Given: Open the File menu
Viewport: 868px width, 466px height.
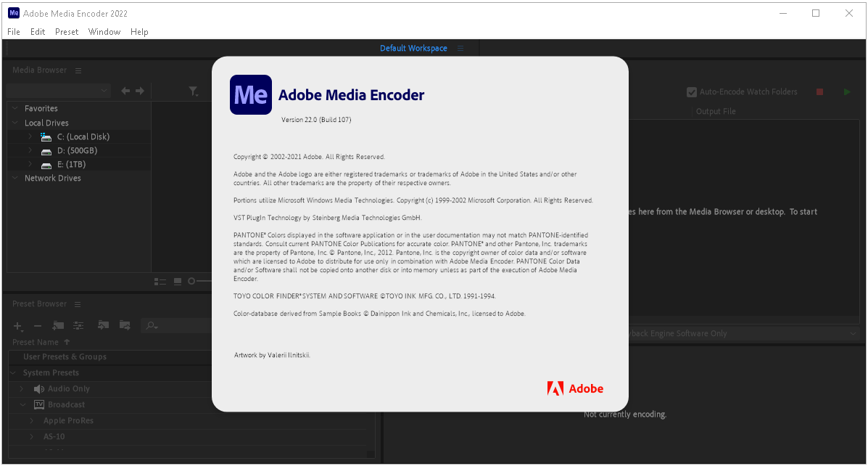Looking at the screenshot, I should point(14,32).
